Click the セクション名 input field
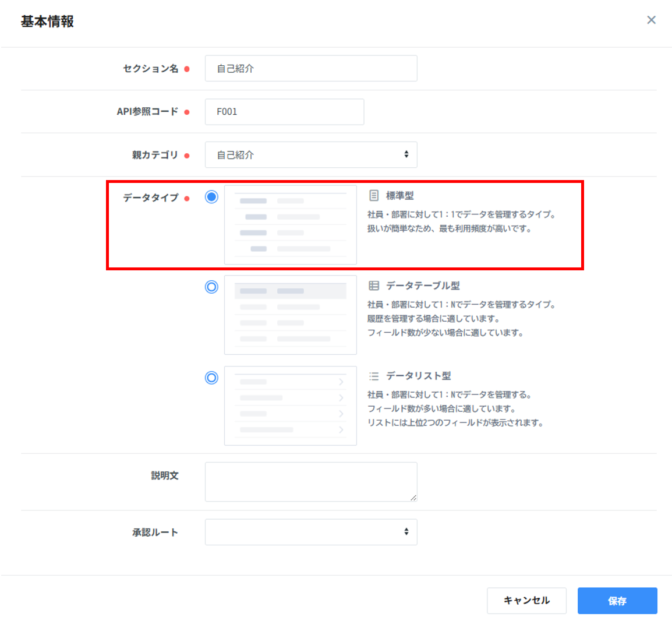 click(x=311, y=69)
